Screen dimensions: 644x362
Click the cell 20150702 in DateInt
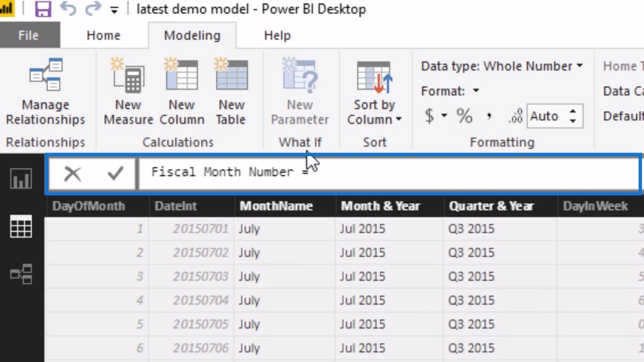pyautogui.click(x=192, y=252)
